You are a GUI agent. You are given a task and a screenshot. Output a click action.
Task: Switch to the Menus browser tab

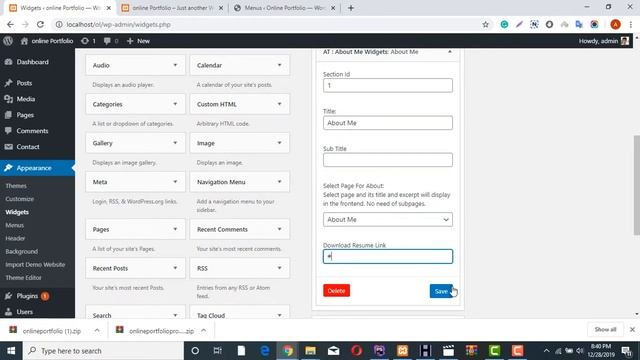point(283,8)
